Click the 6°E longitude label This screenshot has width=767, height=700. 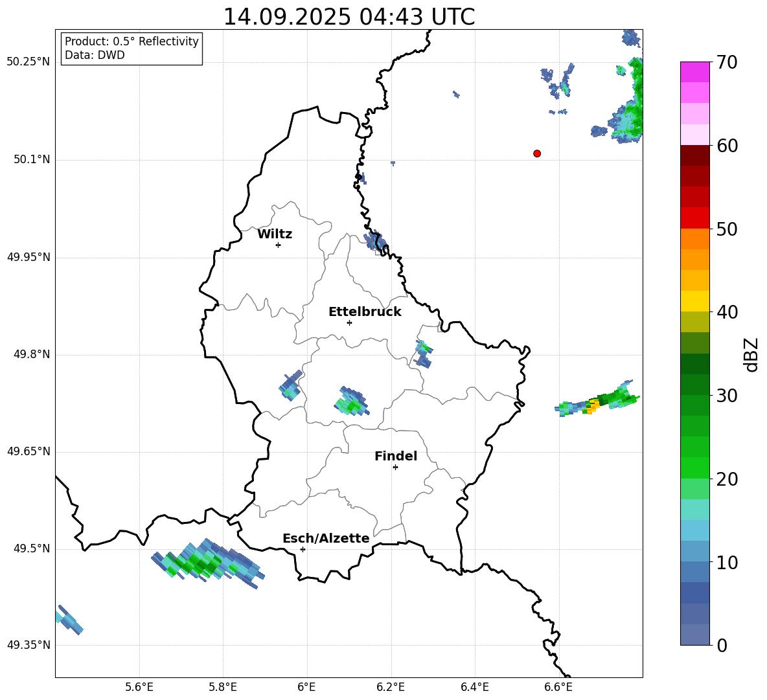click(x=306, y=687)
